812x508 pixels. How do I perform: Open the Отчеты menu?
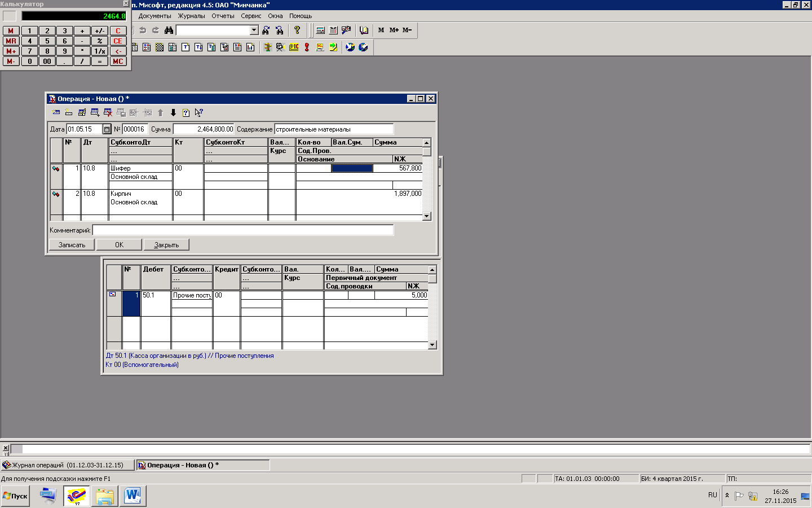point(223,16)
